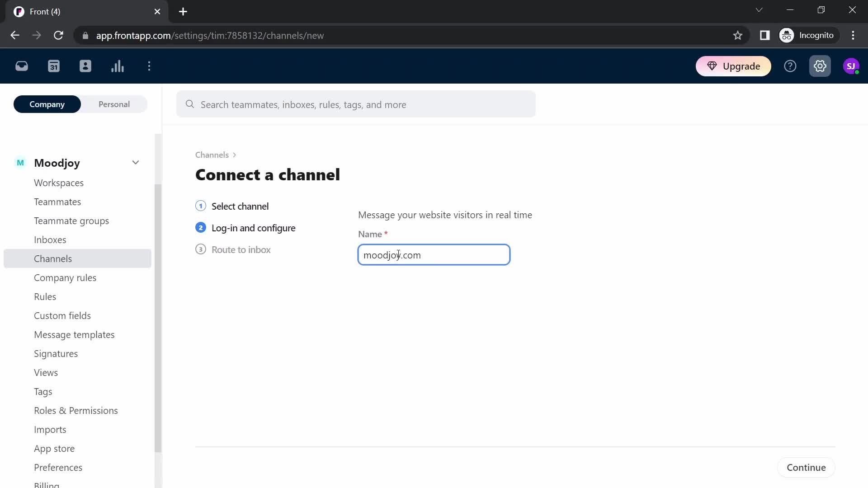This screenshot has width=868, height=488.
Task: Switch to Personal tab
Action: (x=114, y=103)
